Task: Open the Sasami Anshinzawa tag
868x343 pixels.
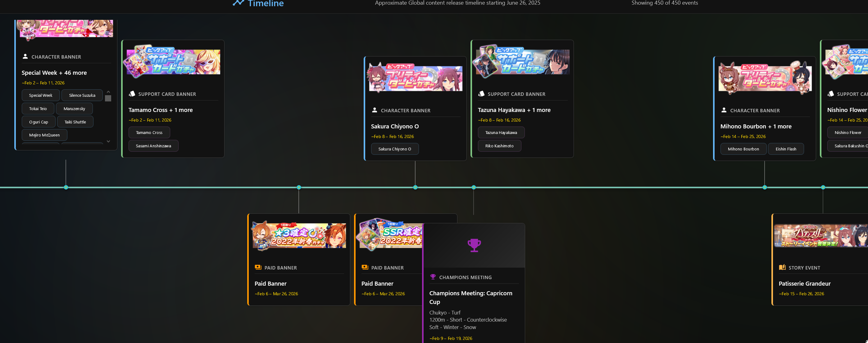Action: click(153, 146)
